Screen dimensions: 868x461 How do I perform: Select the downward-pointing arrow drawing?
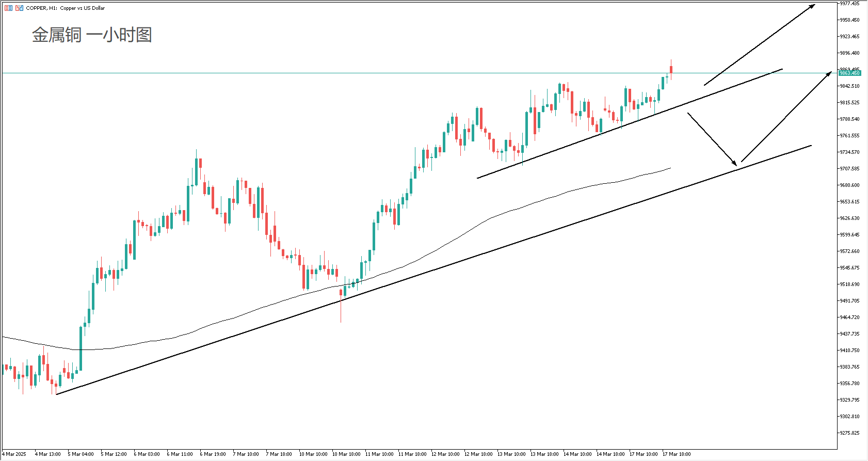click(x=711, y=138)
